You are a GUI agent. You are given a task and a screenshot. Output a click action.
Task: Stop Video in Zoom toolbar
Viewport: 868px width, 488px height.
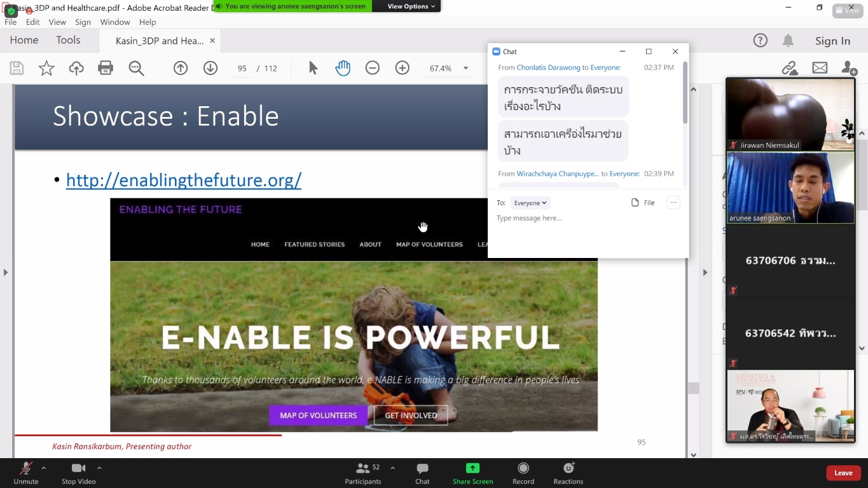[79, 473]
